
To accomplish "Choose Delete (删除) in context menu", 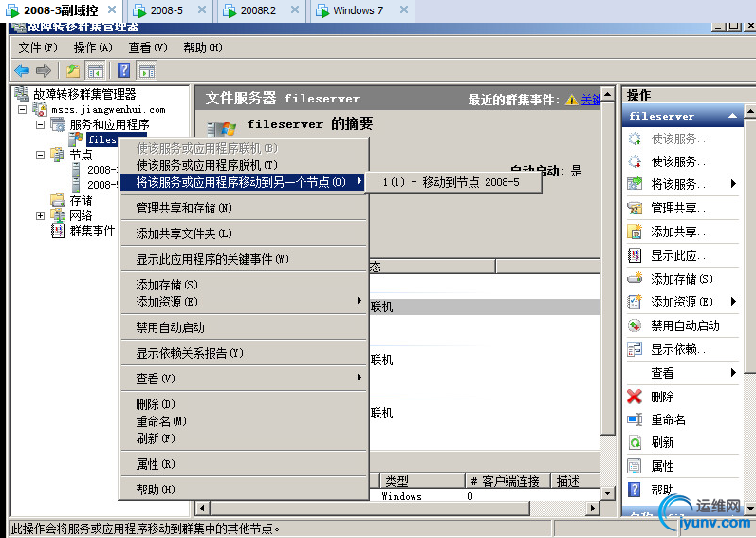I will click(244, 404).
